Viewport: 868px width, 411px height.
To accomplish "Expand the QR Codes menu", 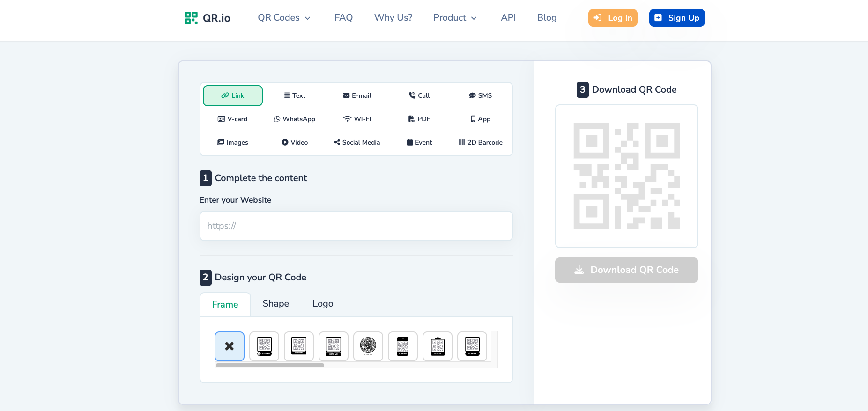I will [x=284, y=18].
